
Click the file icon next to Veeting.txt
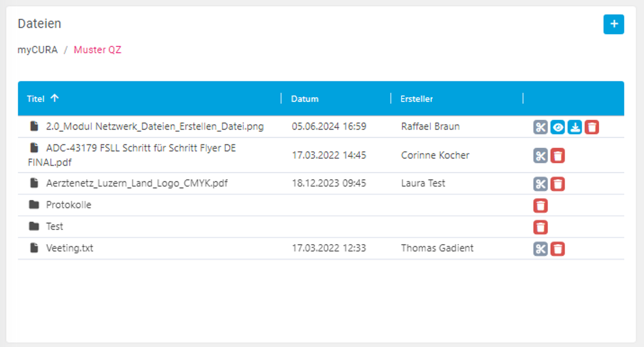[34, 248]
